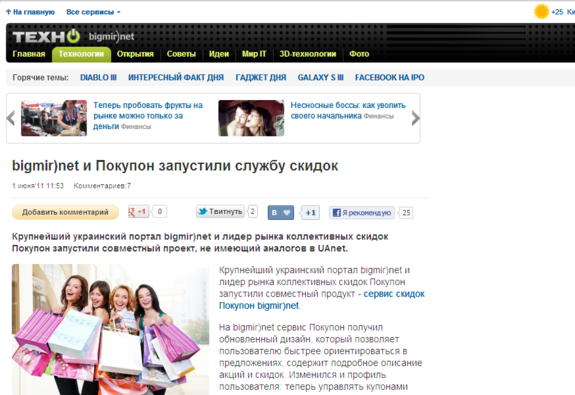Click the Комментариев:7 link

(x=102, y=186)
